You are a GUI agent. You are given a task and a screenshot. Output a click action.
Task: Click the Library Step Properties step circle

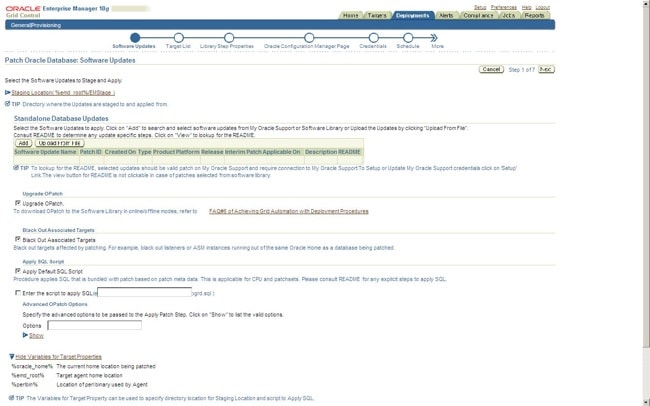pyautogui.click(x=229, y=38)
